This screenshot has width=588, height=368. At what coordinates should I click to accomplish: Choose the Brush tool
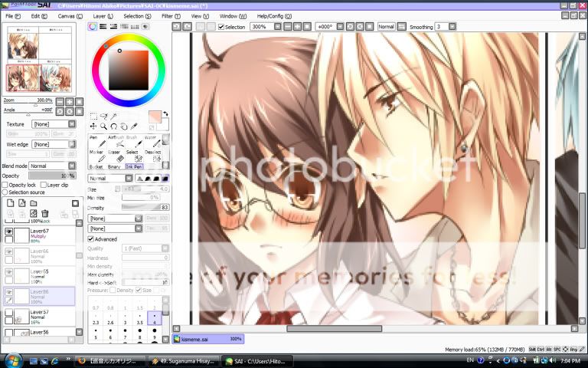134,142
